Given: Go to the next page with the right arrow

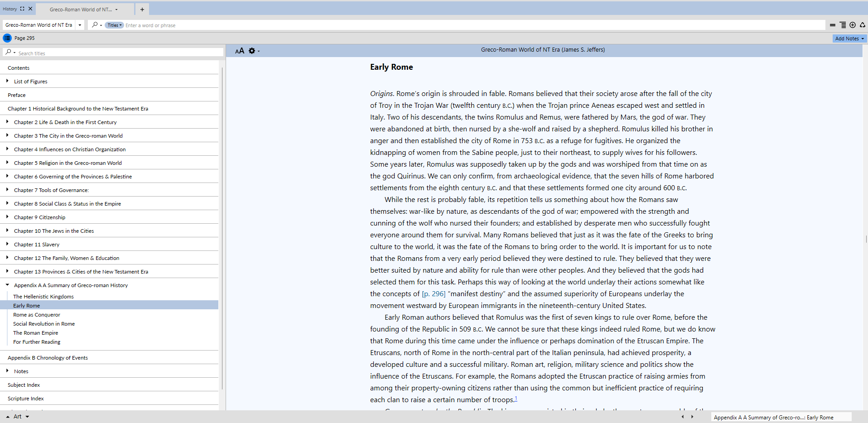Looking at the screenshot, I should pos(692,417).
